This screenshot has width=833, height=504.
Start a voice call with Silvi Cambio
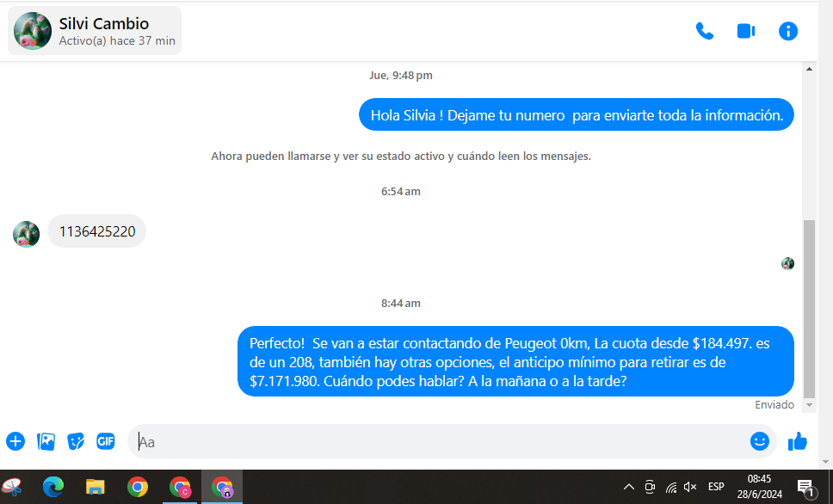click(704, 31)
